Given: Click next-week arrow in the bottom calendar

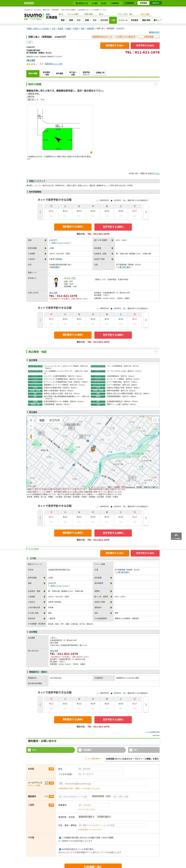Looking at the screenshot, I should tap(146, 705).
